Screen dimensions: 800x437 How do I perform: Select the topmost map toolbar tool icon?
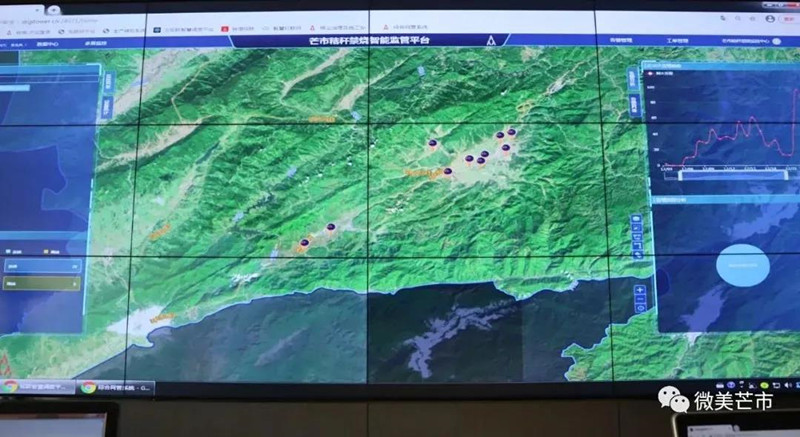coord(637,220)
